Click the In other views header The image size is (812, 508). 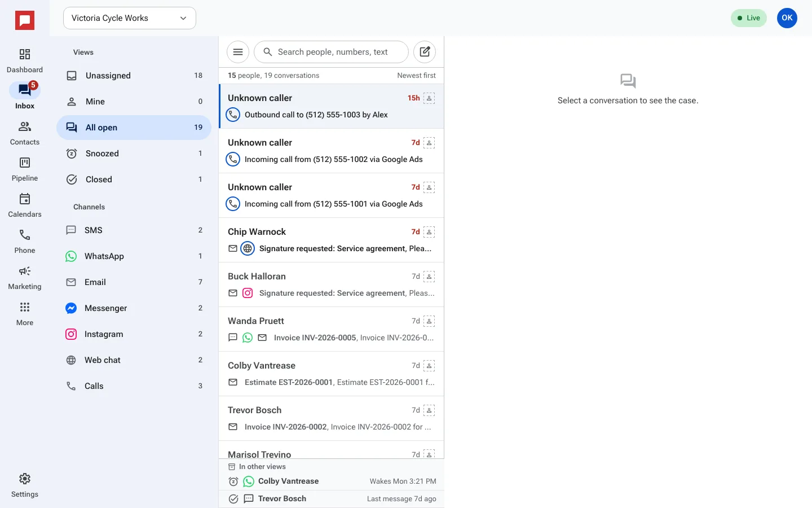click(257, 467)
